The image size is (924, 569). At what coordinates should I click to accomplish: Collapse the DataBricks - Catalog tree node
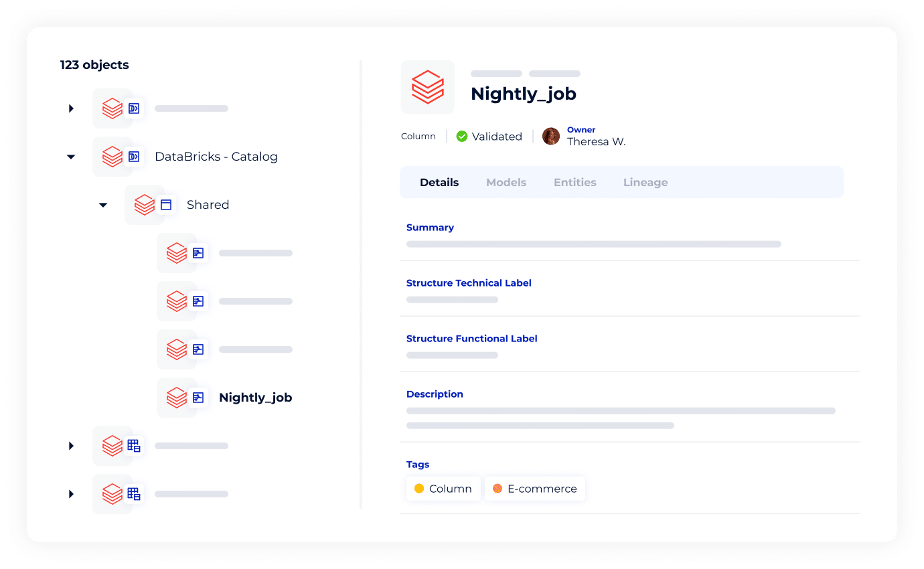tap(71, 157)
